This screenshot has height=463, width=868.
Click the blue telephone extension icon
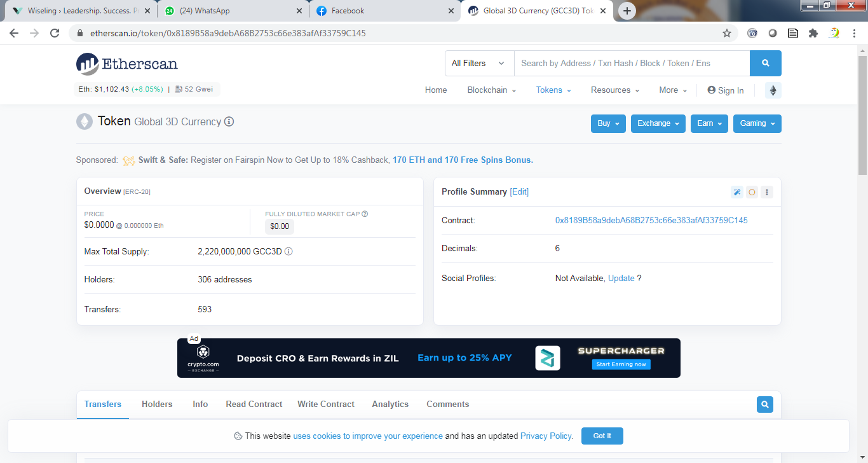pyautogui.click(x=752, y=33)
